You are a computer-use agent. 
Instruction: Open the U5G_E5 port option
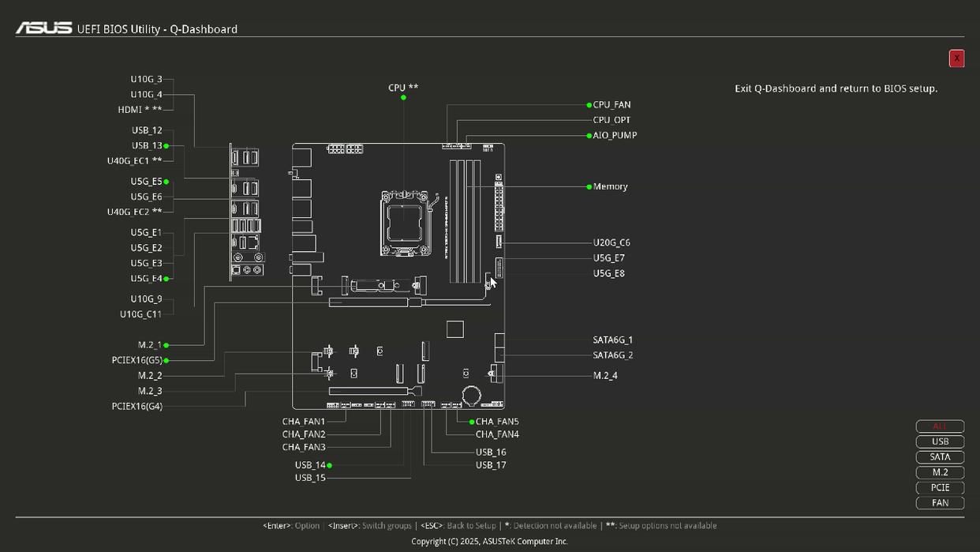146,182
